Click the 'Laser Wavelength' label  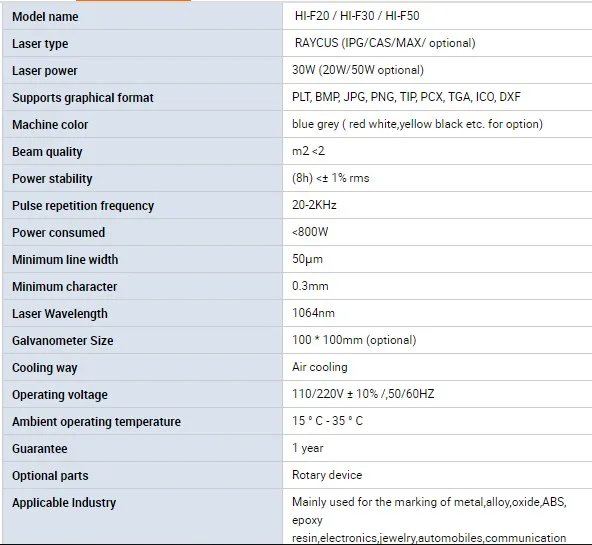tap(60, 314)
